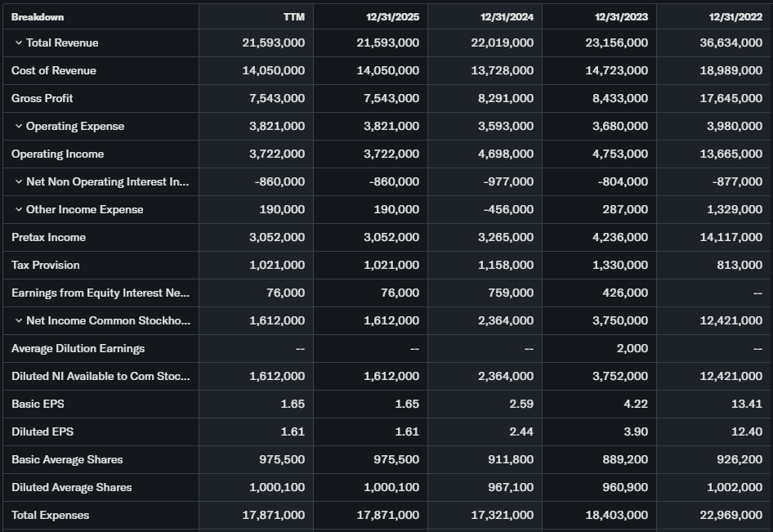Expand the Net Income Common Stockholders chevron

pyautogui.click(x=18, y=320)
